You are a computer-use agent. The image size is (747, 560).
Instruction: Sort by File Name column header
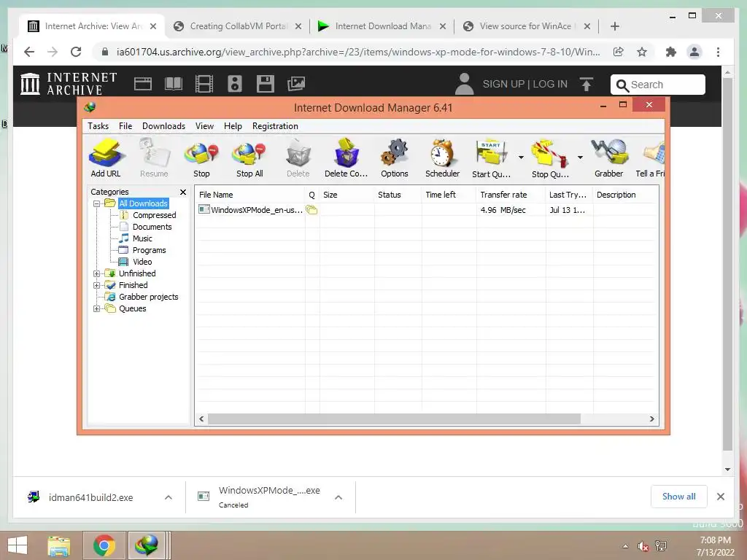coord(250,195)
